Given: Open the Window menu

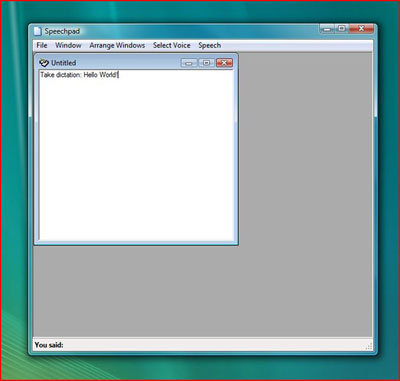Looking at the screenshot, I should pos(68,45).
